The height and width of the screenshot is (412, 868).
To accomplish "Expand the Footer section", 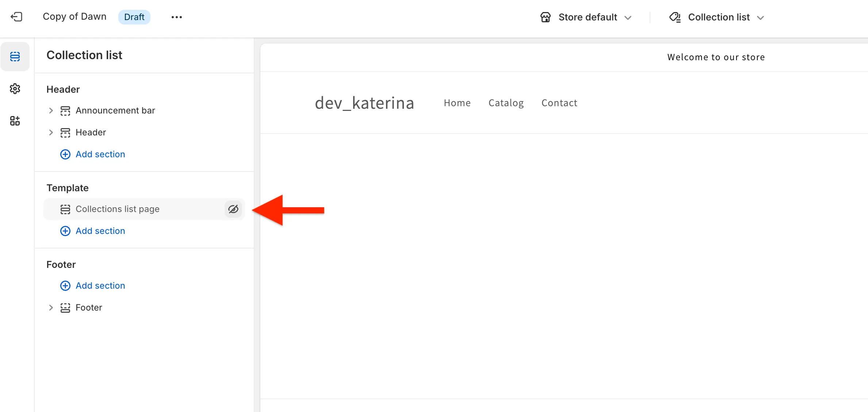I will (51, 308).
